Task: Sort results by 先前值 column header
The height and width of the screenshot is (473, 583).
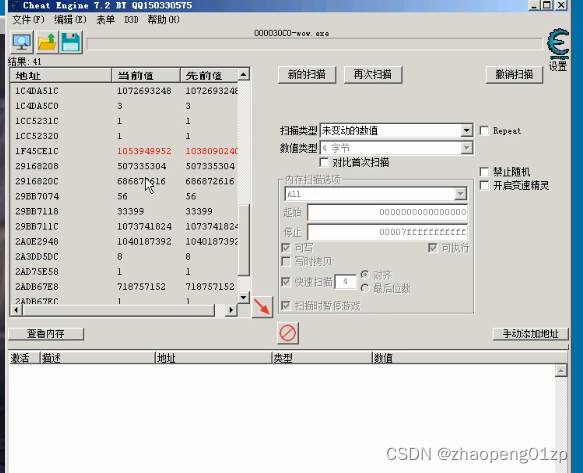Action: coord(209,75)
